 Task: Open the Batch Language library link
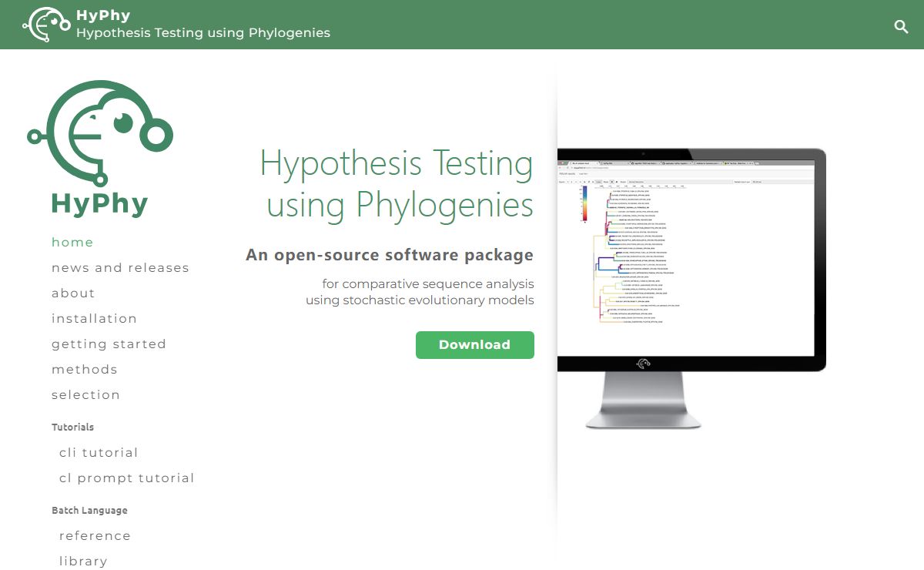click(83, 561)
